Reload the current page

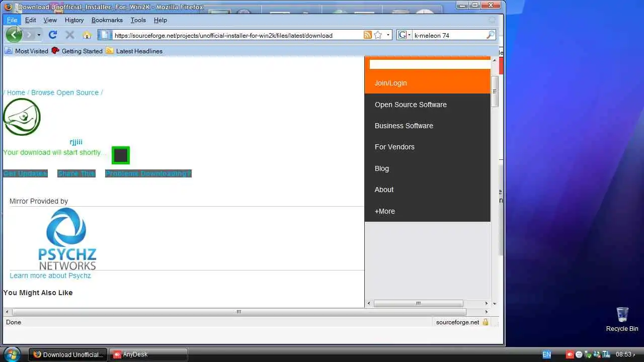tap(53, 35)
